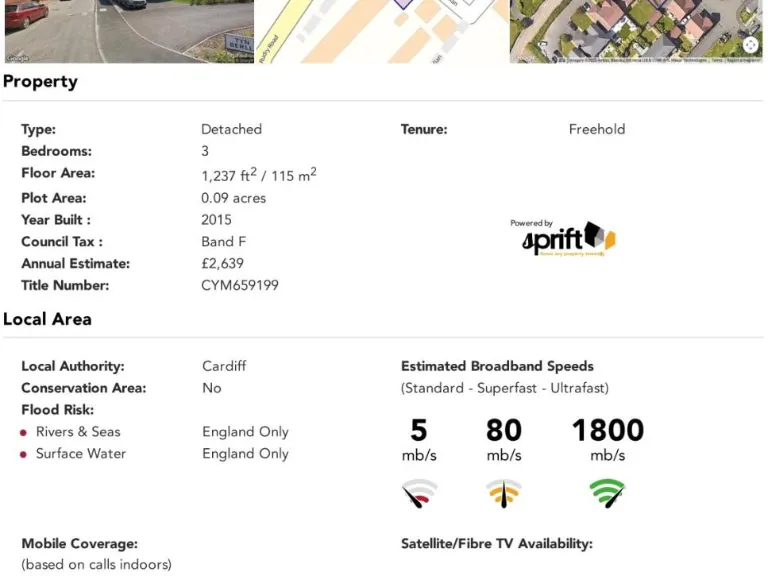Click the 1800 mb/s ultrafast speed
This screenshot has width=768, height=576.
(x=607, y=439)
